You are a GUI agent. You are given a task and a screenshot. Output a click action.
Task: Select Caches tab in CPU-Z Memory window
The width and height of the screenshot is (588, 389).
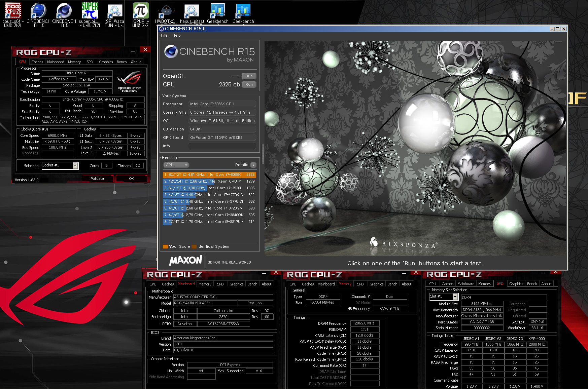point(308,284)
